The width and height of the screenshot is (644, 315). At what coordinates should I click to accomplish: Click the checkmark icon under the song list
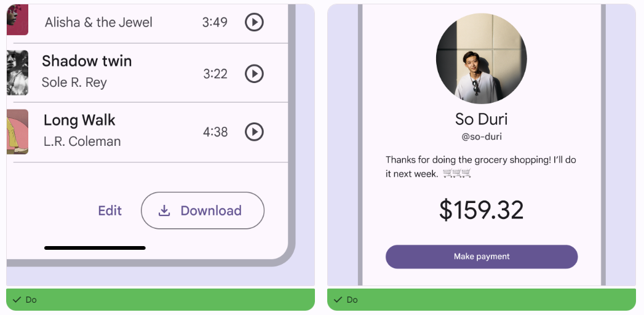pos(17,300)
